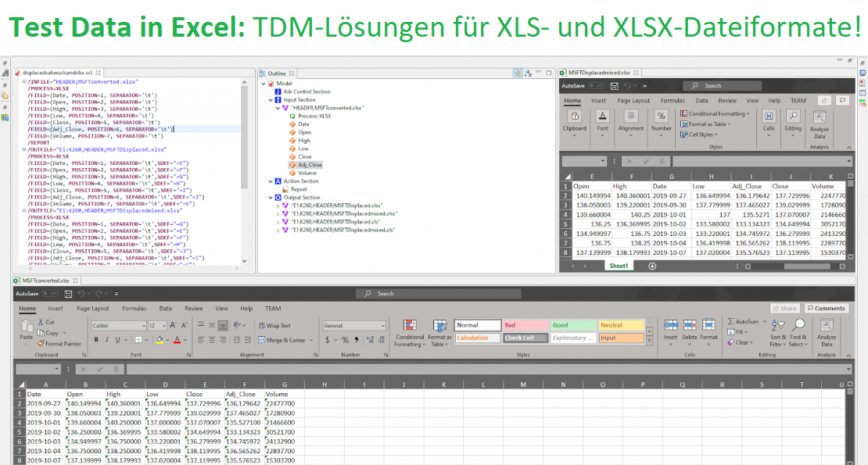The width and height of the screenshot is (868, 465).
Task: Select Job Control Section in Outline
Action: click(307, 91)
